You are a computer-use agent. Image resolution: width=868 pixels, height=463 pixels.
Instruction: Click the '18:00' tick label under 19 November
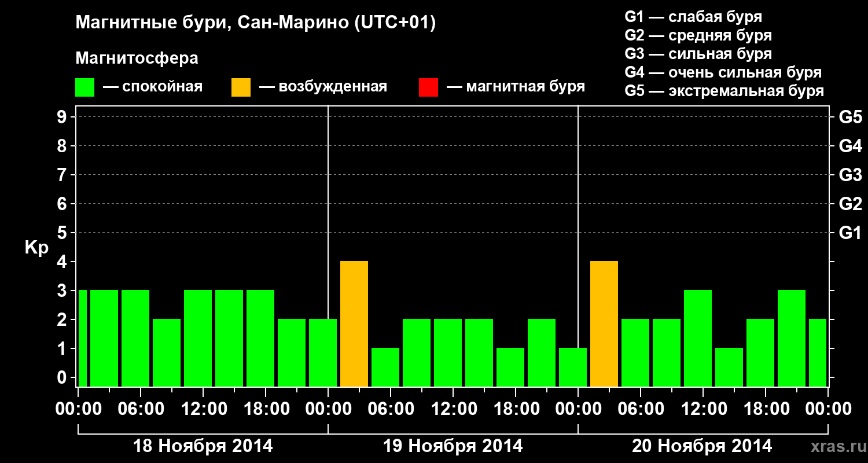[x=517, y=409]
